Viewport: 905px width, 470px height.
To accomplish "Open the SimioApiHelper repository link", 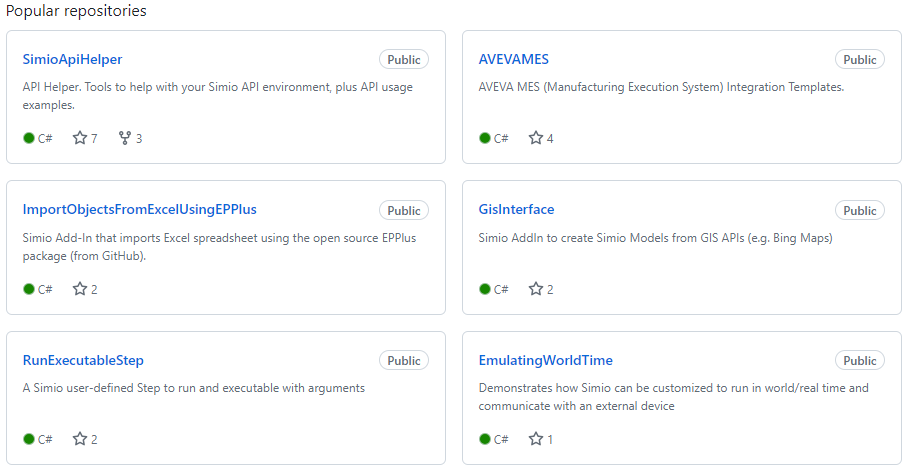I will pos(72,59).
